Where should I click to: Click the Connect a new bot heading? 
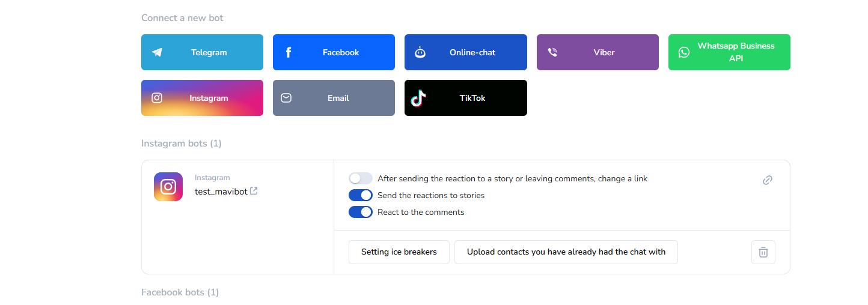(182, 18)
